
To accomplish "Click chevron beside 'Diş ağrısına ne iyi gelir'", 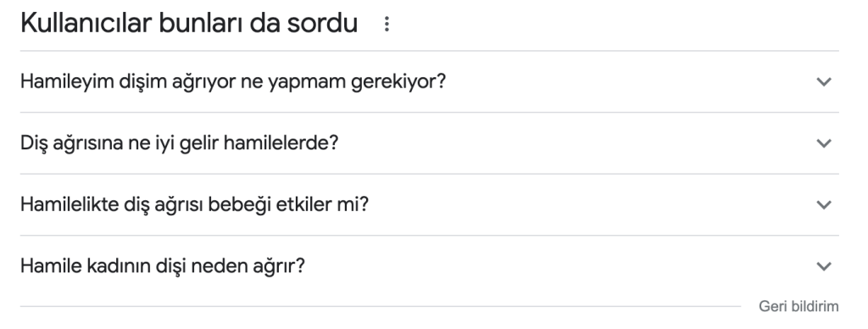I will point(824,143).
